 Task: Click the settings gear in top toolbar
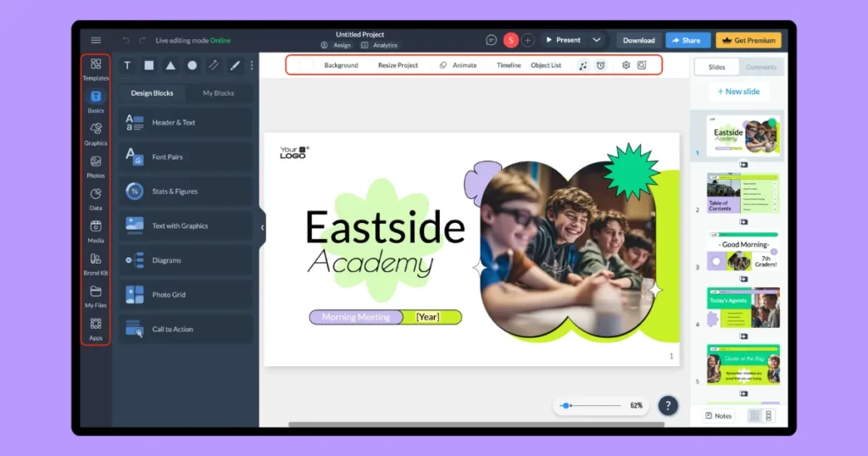pos(626,65)
